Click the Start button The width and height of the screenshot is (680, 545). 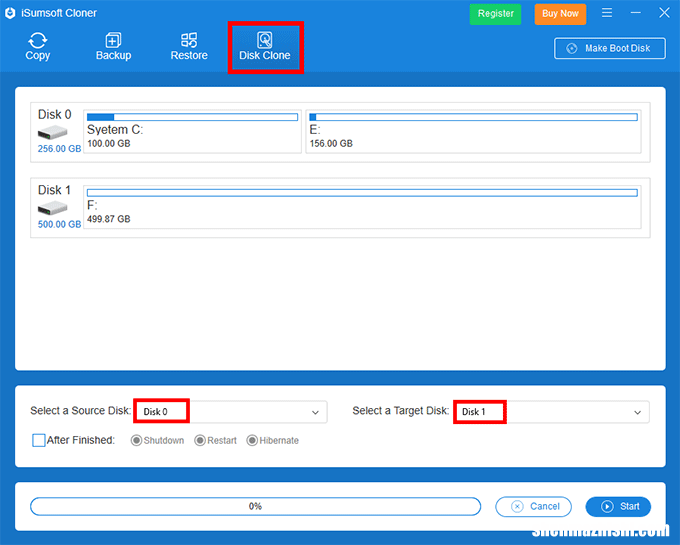[x=618, y=506]
